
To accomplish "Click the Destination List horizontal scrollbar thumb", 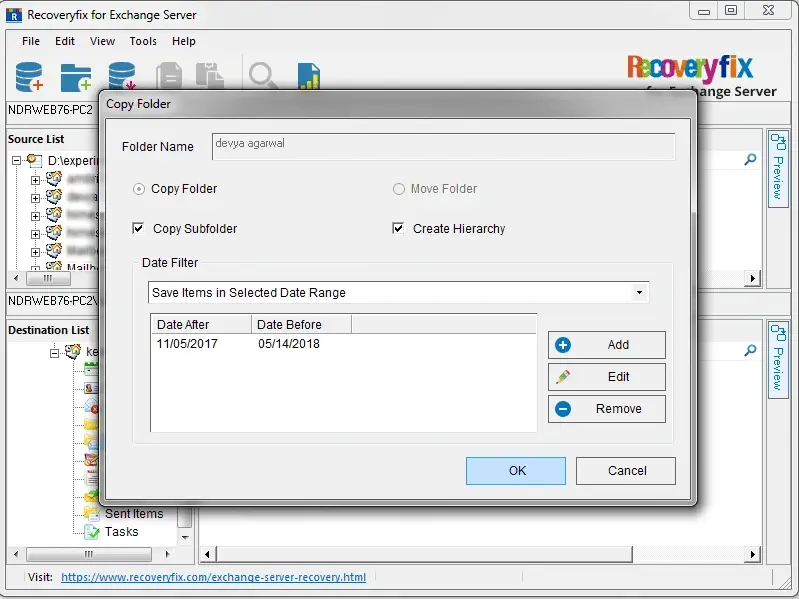I will click(89, 554).
